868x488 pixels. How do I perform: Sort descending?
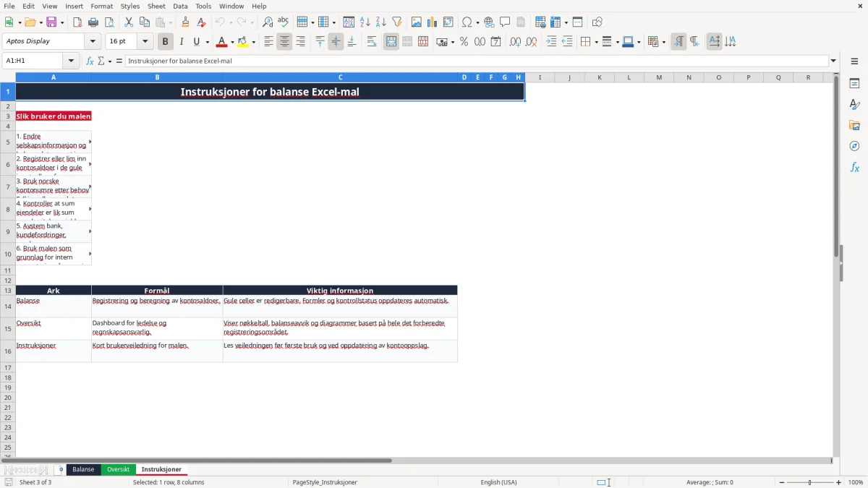coord(381,22)
